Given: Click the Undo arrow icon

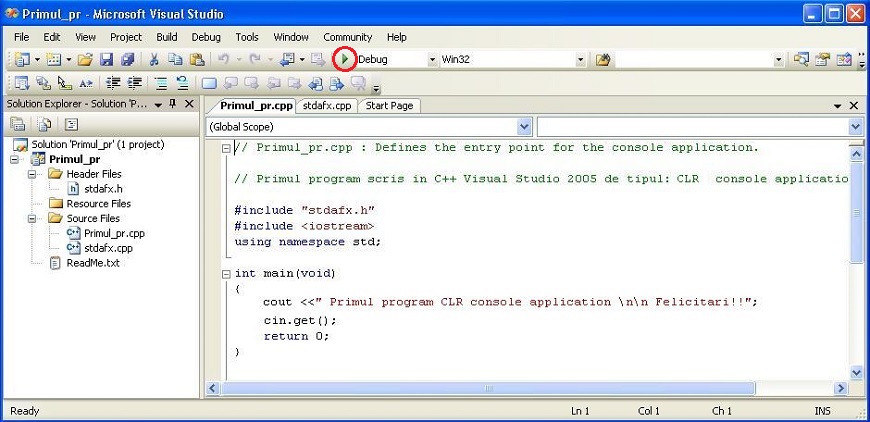Looking at the screenshot, I should coord(224,60).
